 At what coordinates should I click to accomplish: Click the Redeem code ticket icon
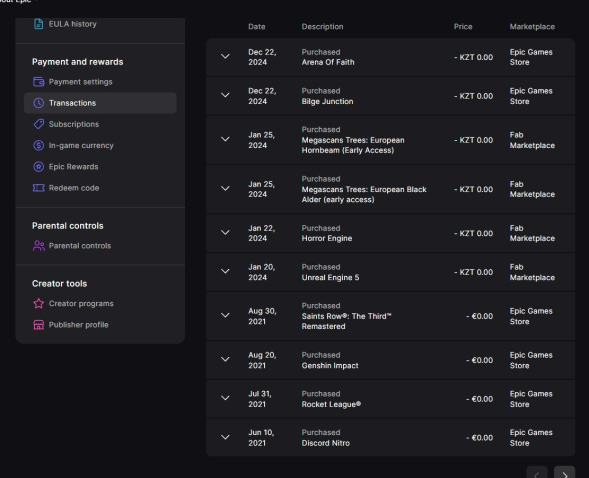(x=38, y=188)
